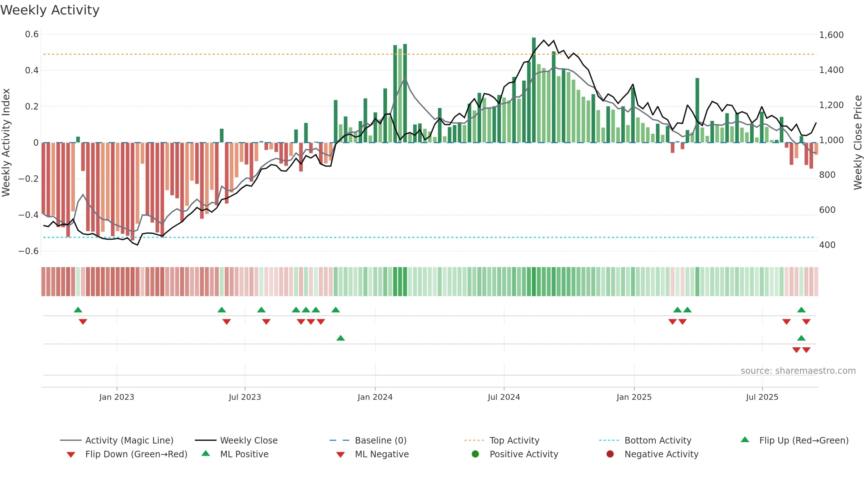
Task: Click the −0.4 activity index tick label
Action: click(29, 215)
